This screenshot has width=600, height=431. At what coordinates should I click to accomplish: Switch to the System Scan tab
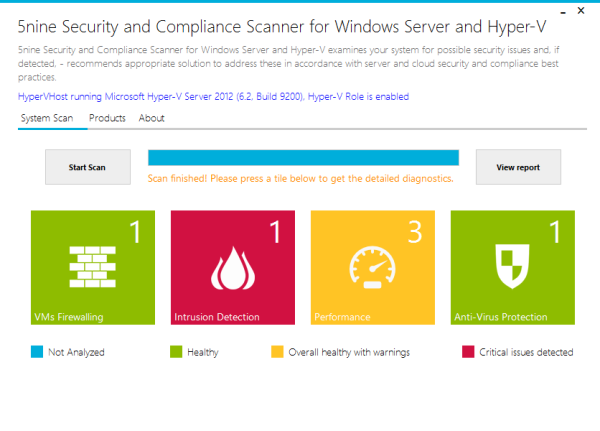[46, 118]
